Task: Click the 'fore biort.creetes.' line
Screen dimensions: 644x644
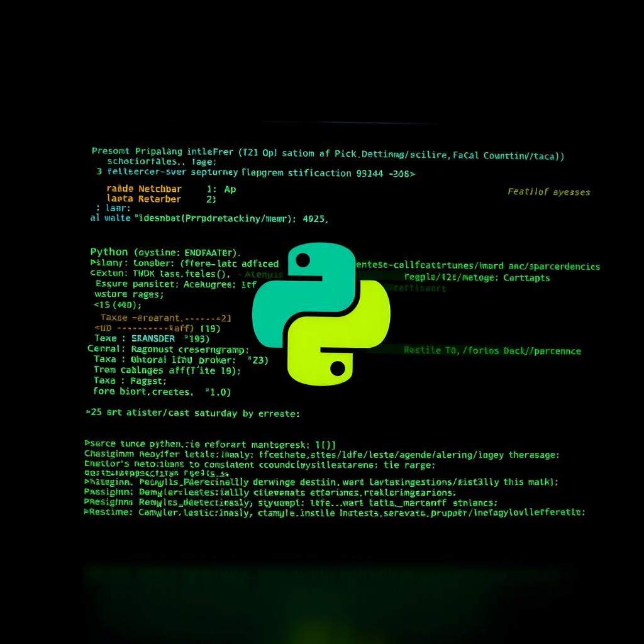Action: coord(162,391)
